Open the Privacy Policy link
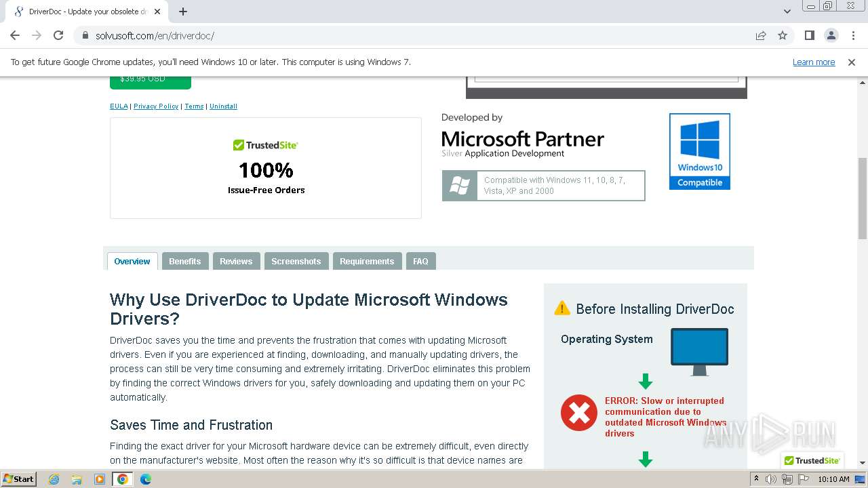This screenshot has height=488, width=868. coord(156,106)
